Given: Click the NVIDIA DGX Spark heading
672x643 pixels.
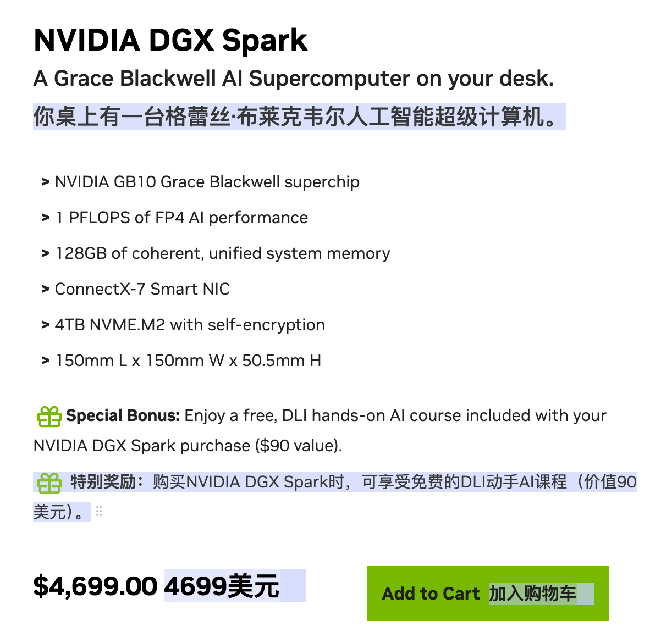Looking at the screenshot, I should [x=170, y=40].
